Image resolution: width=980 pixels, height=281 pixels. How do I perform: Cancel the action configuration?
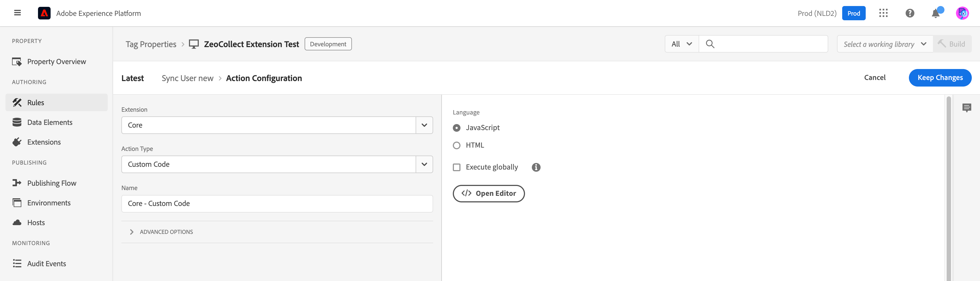(x=875, y=78)
